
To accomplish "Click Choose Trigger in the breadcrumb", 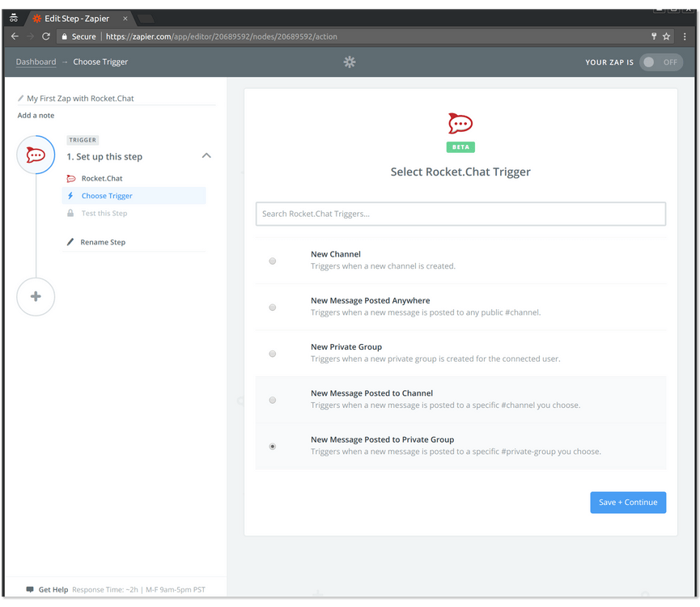I will point(100,62).
